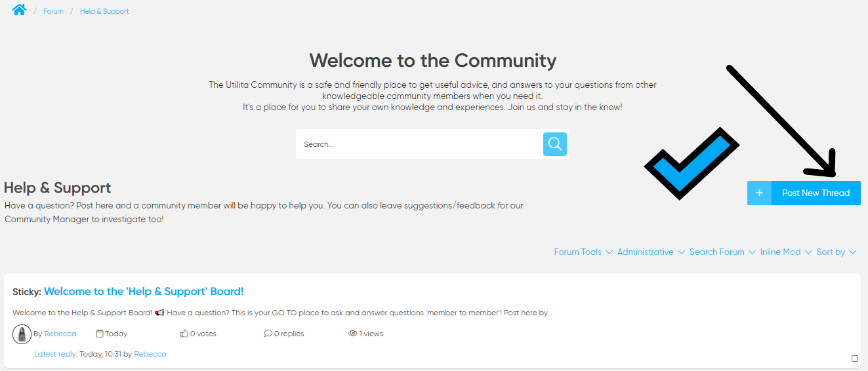Viewport: 868px width, 371px height.
Task: Open the Search Forum menu
Action: [722, 252]
